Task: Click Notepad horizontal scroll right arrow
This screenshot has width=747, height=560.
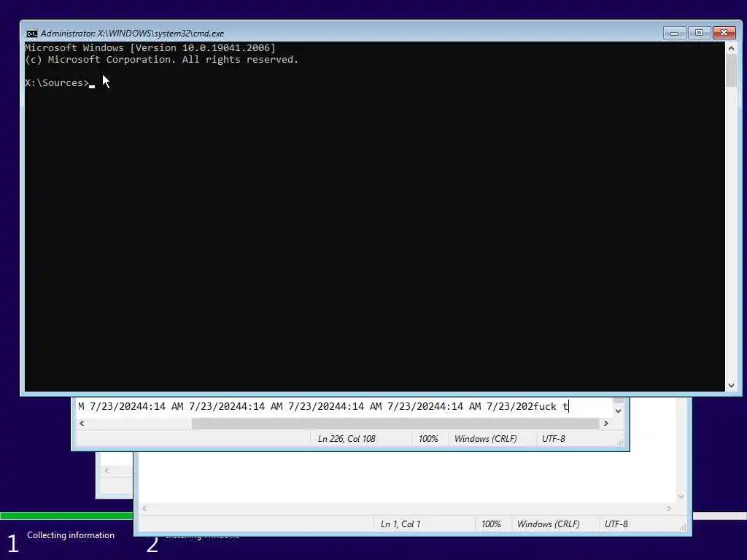Action: (606, 423)
